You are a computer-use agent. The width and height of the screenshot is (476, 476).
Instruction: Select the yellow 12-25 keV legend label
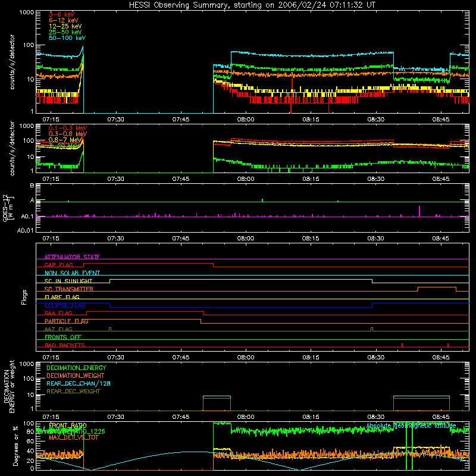[65, 26]
